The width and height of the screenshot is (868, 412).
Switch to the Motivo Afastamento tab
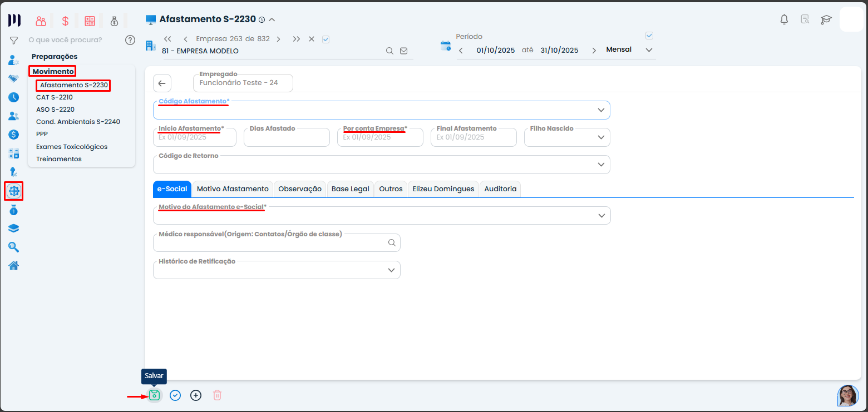click(233, 189)
